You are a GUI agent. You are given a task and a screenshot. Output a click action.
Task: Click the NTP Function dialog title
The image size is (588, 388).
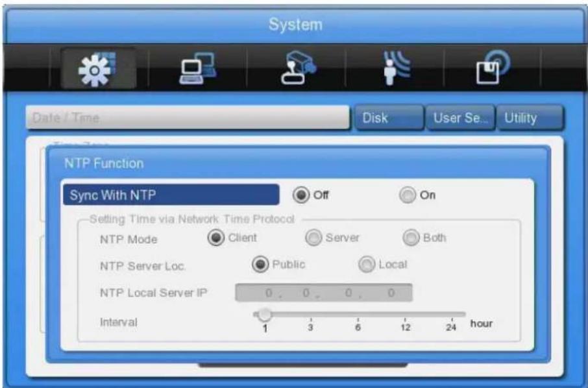coord(104,164)
